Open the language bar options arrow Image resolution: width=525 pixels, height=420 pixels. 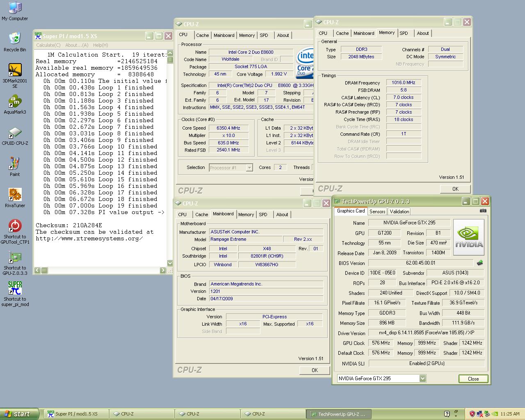pos(456,416)
